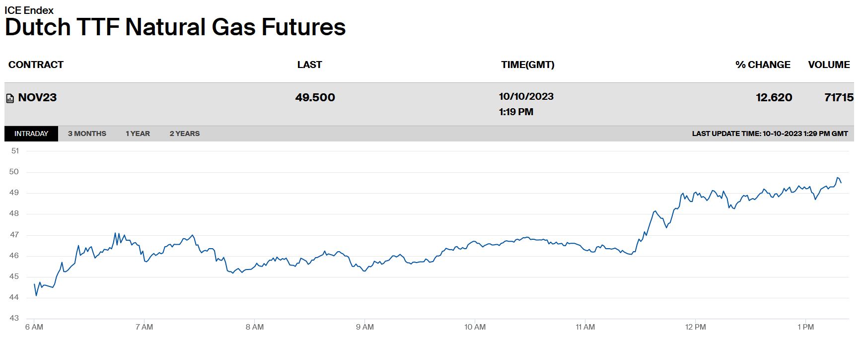
Task: Click the LAST column header
Action: (x=309, y=65)
